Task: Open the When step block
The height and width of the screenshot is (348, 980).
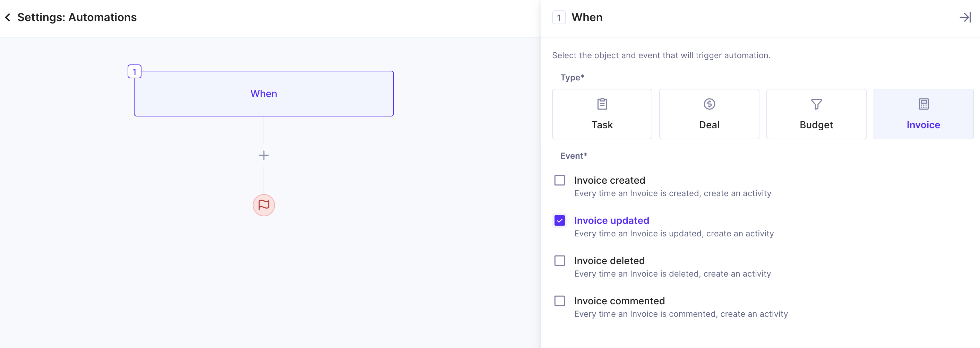Action: point(264,94)
